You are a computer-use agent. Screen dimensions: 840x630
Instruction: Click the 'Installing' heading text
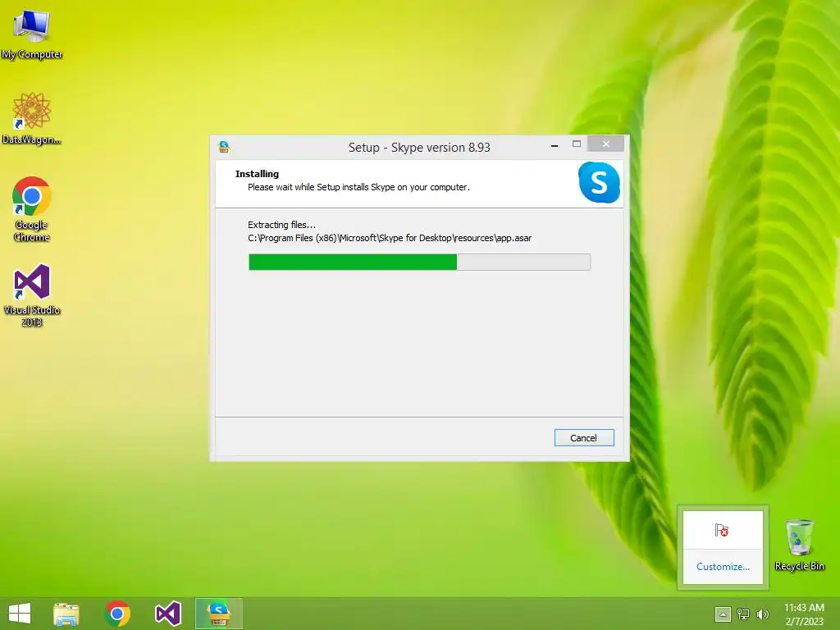click(257, 174)
